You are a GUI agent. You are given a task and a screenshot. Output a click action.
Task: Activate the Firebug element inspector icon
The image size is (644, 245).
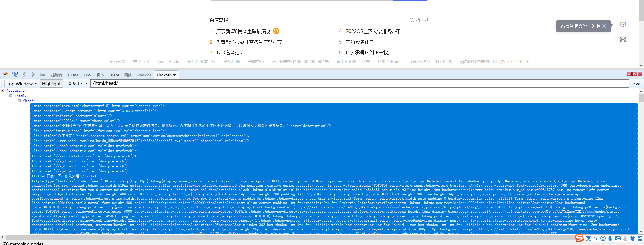pos(15,74)
